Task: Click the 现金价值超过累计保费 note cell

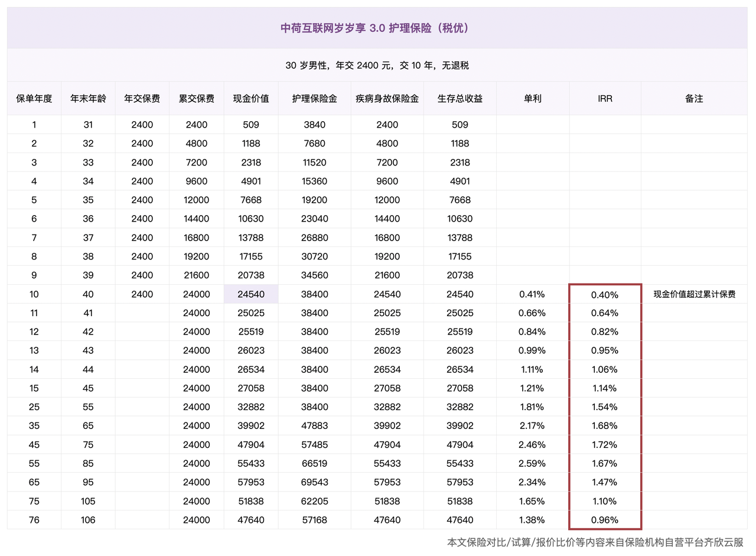Action: coord(694,294)
